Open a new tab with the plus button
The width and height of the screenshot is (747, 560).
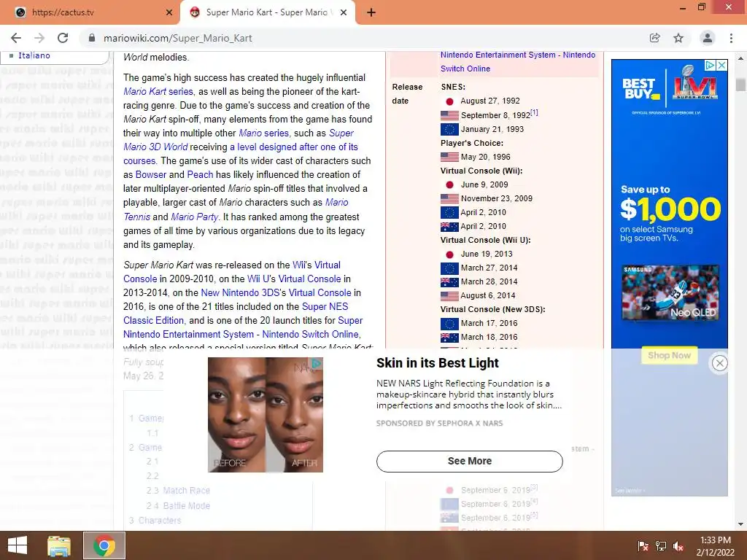coord(371,13)
